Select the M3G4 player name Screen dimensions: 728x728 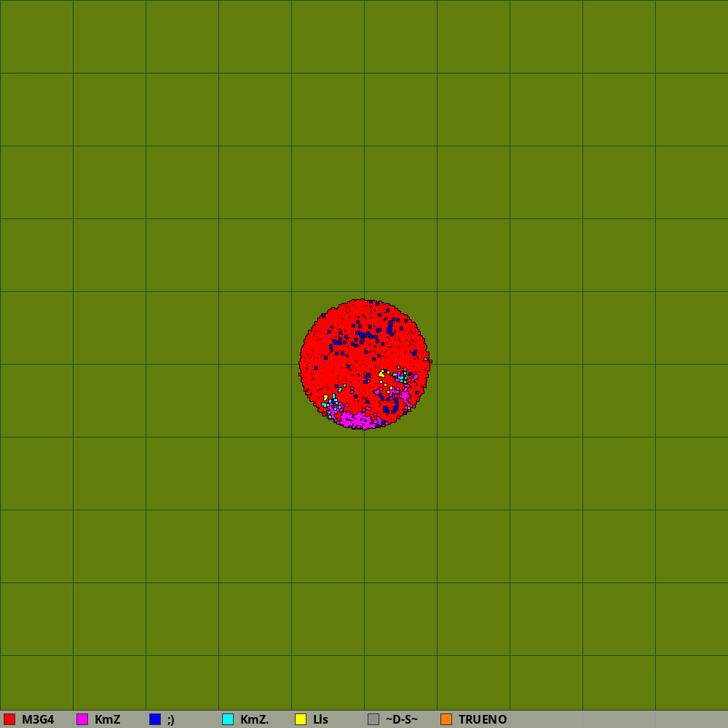(x=38, y=720)
